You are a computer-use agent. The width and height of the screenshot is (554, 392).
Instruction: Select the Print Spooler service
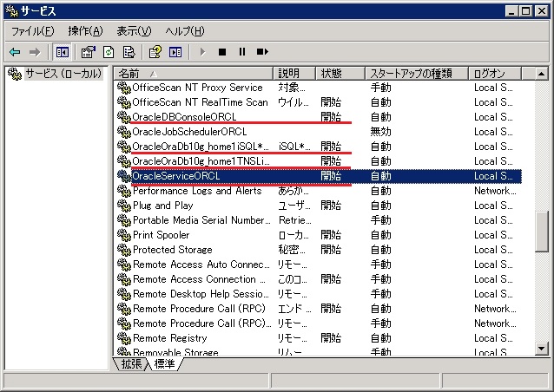161,235
